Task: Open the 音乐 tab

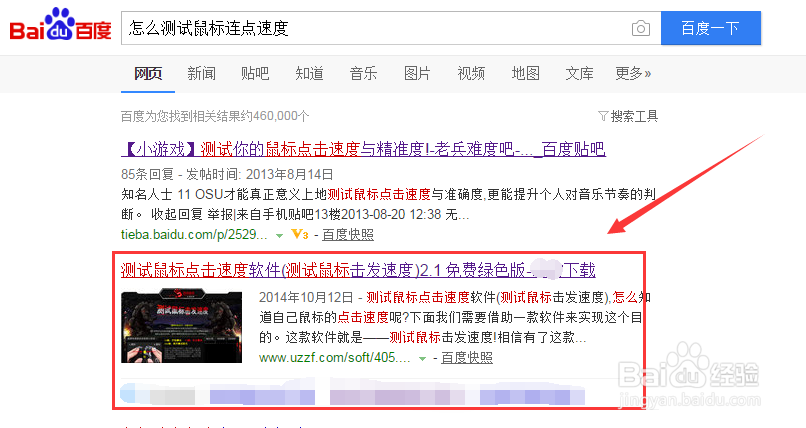Action: 363,73
